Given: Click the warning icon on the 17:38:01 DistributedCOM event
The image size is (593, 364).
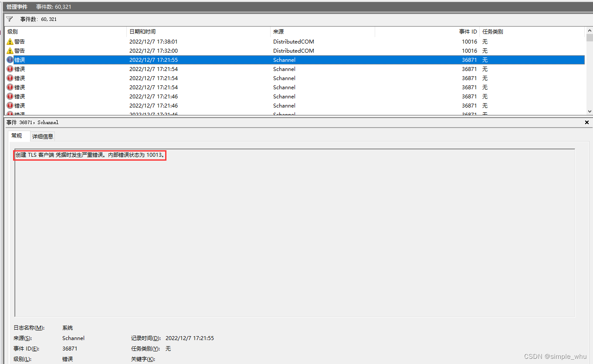Looking at the screenshot, I should click(10, 41).
